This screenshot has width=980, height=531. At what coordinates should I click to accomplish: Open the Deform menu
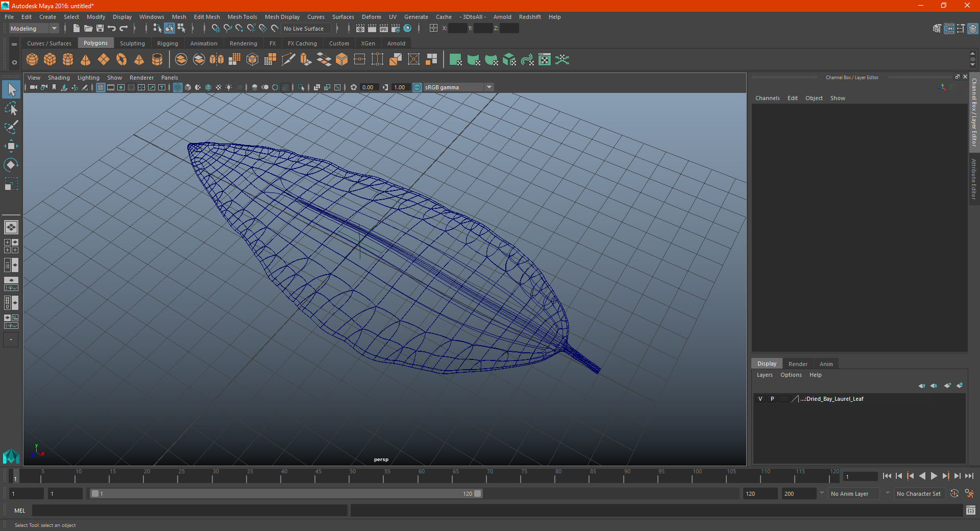click(371, 17)
